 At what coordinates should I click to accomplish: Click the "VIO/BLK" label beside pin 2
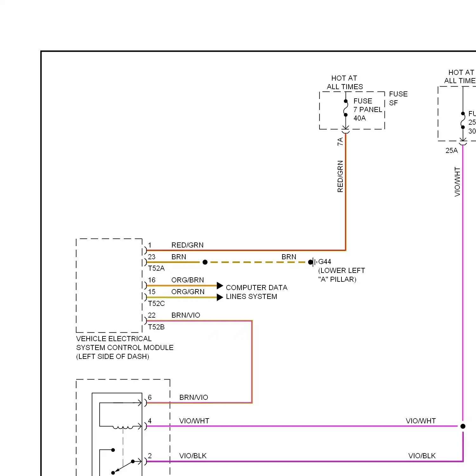pyautogui.click(x=193, y=456)
